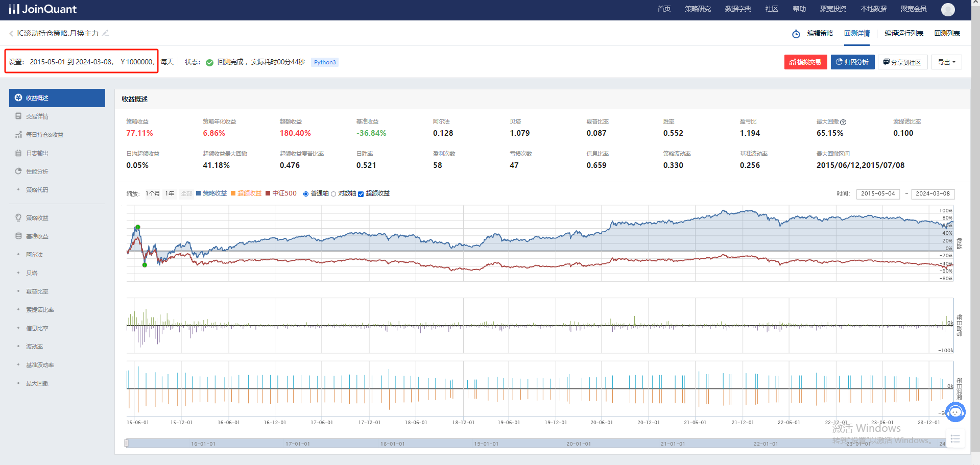
Task: Open 交易详情 in the left sidebar
Action: 37,116
